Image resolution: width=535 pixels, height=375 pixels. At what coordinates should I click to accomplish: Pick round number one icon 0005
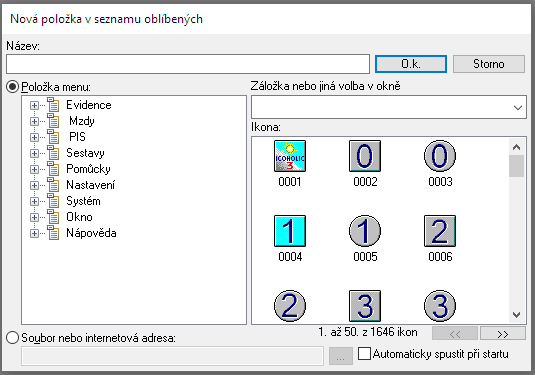click(365, 231)
